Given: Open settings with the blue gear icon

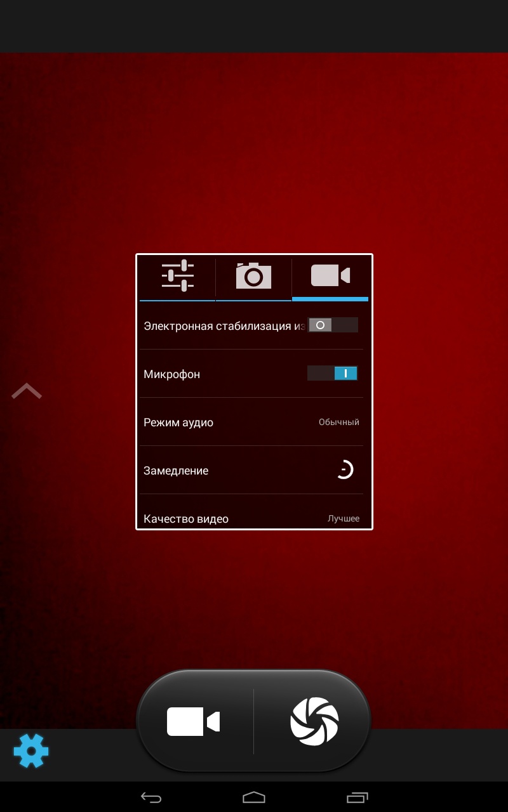Looking at the screenshot, I should (x=31, y=751).
